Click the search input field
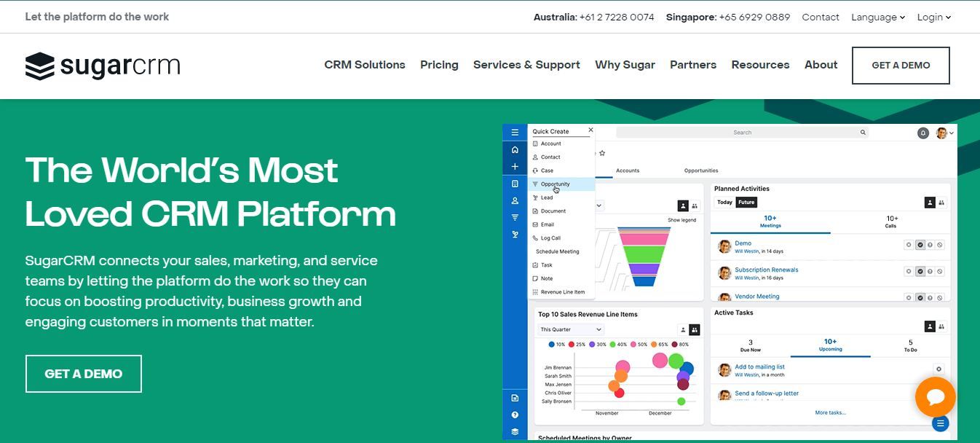Screen dimensions: 980x443 coord(743,132)
